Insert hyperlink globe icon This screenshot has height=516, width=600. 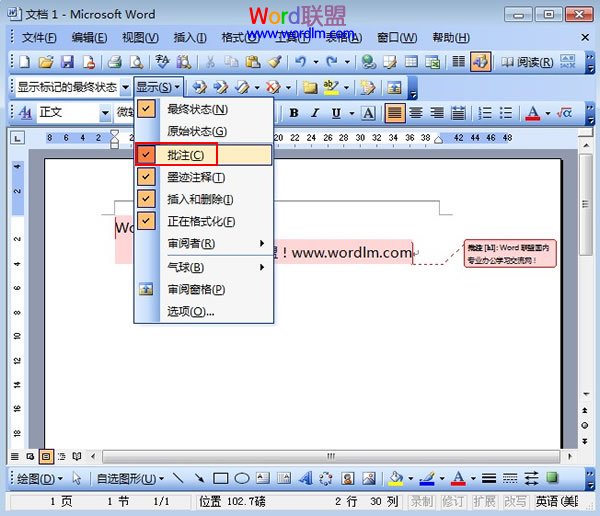tap(368, 62)
